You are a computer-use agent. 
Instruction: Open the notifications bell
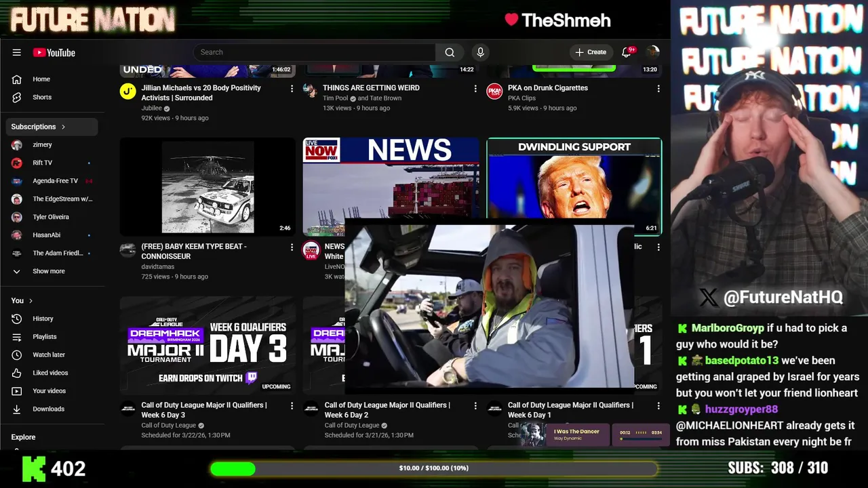(627, 52)
